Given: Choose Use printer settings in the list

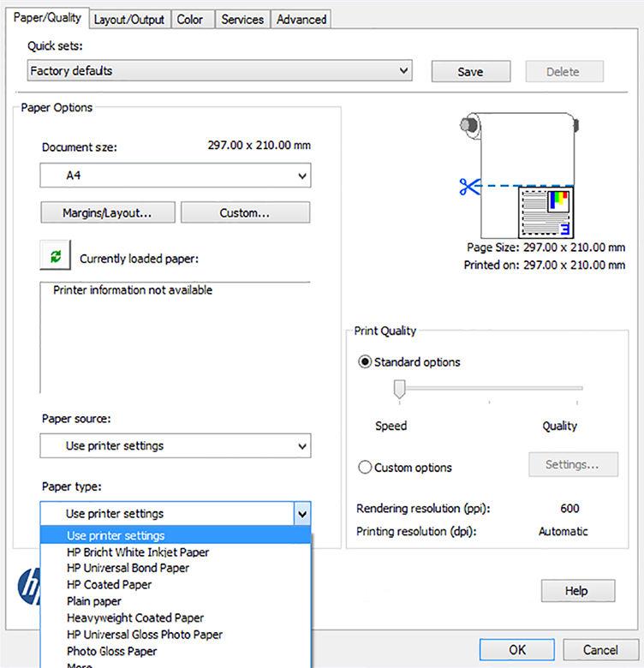Looking at the screenshot, I should point(176,535).
